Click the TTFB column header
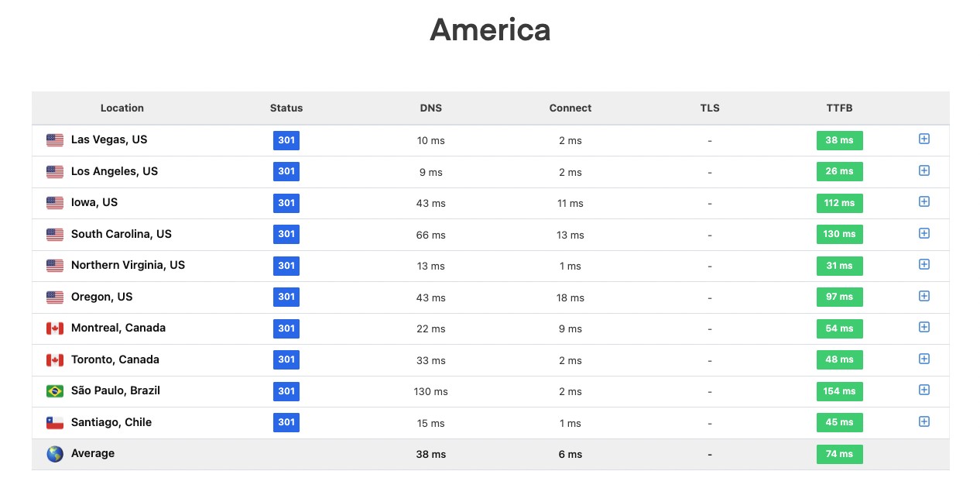The height and width of the screenshot is (502, 980). (839, 108)
